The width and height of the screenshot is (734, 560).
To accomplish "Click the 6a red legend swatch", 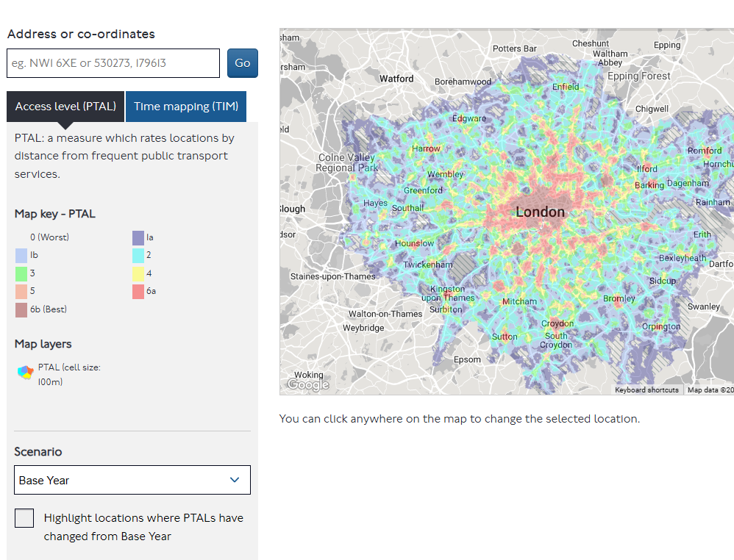I will coord(138,291).
